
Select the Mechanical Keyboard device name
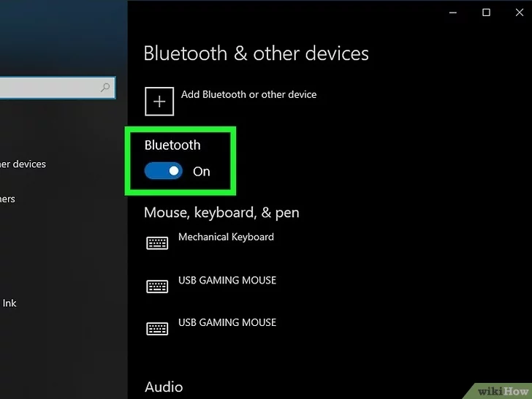[x=226, y=237]
